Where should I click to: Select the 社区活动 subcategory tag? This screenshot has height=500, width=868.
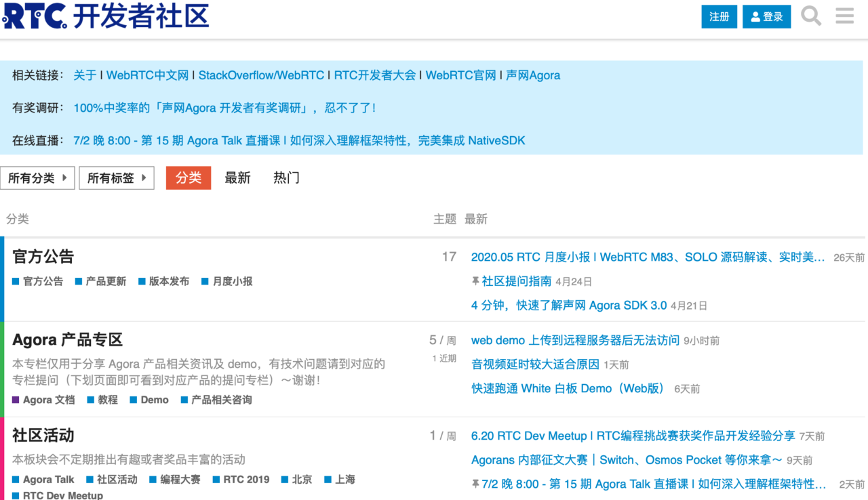(112, 479)
